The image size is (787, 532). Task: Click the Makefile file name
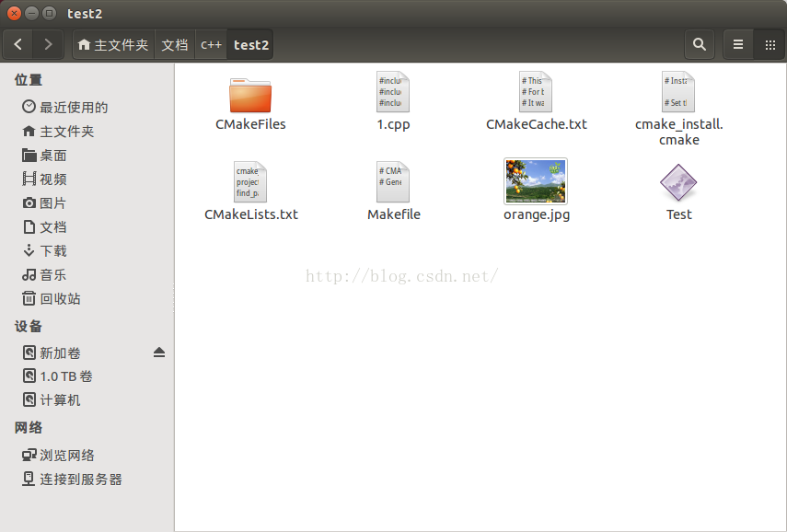pos(394,214)
